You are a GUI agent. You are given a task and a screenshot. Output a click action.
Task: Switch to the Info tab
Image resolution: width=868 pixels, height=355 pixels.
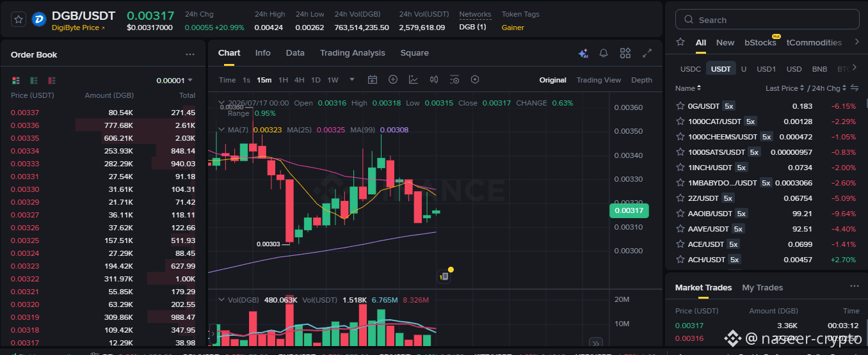click(x=263, y=53)
